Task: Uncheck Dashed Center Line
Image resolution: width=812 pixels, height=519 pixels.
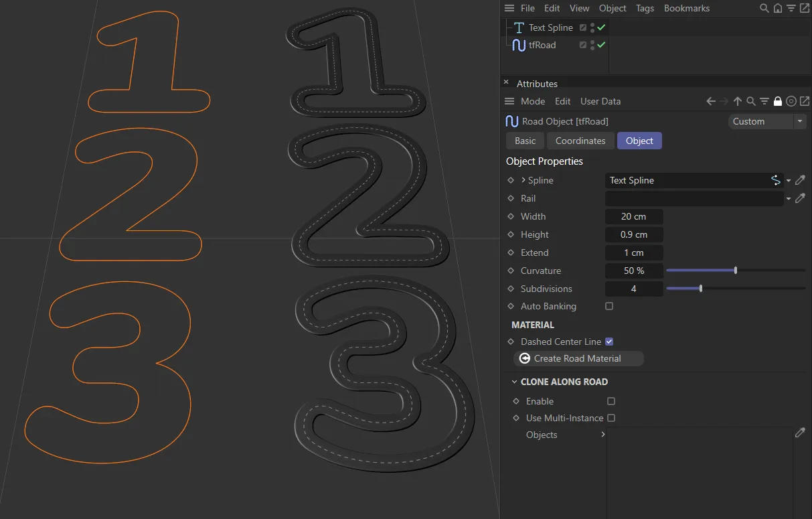Action: click(x=609, y=342)
